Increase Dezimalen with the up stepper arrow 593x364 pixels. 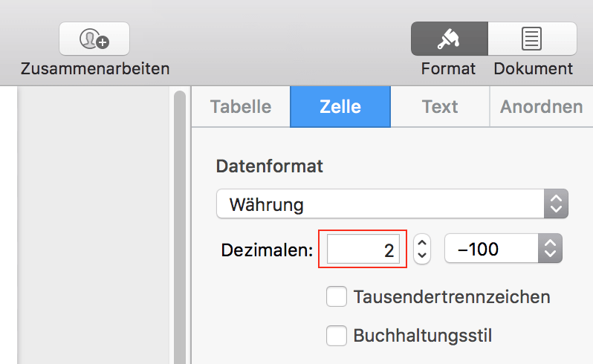pyautogui.click(x=422, y=243)
